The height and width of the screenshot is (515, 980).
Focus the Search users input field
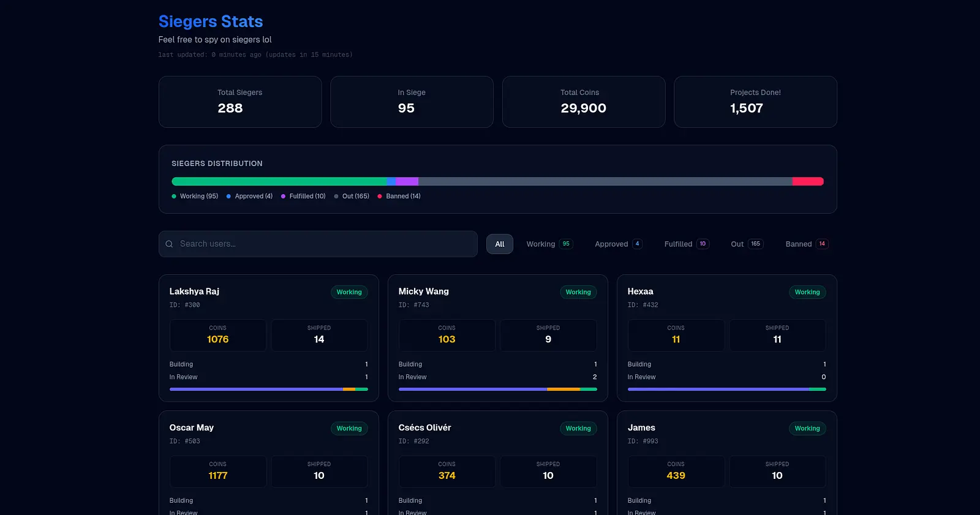(x=325, y=244)
